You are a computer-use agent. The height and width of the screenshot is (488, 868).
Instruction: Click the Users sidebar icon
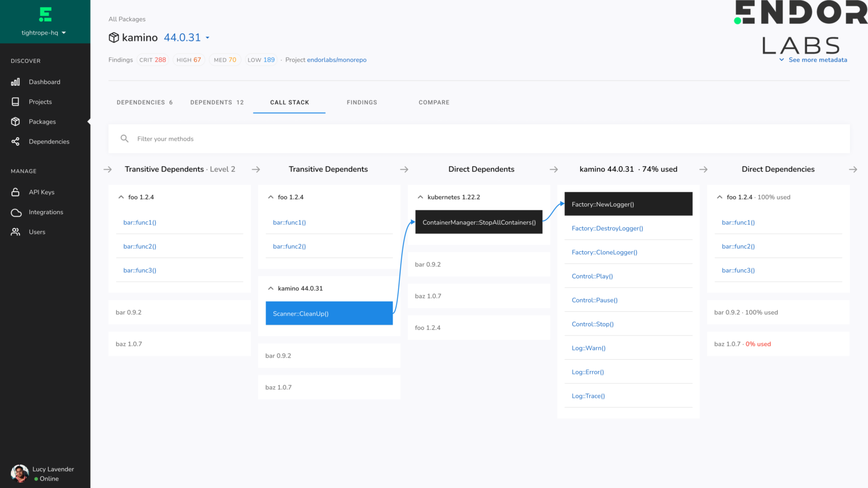pyautogui.click(x=15, y=232)
